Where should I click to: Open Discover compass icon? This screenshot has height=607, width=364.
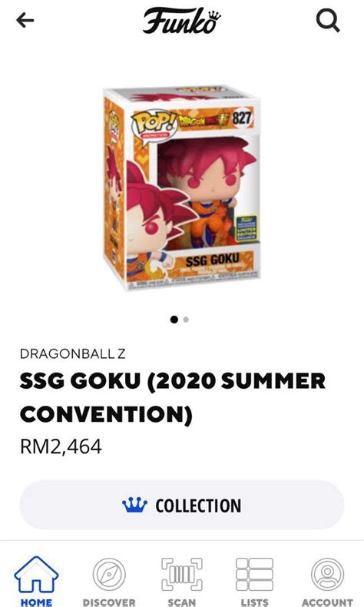[109, 575]
